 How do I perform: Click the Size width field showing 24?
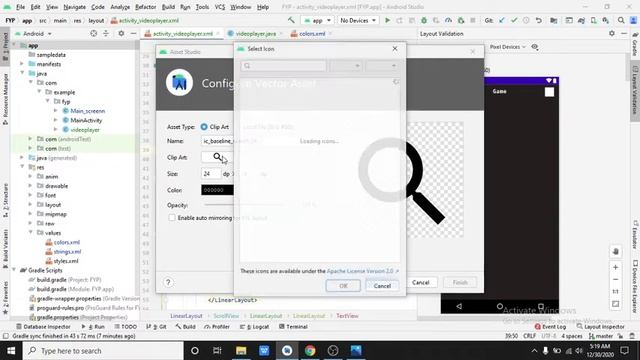tap(211, 174)
